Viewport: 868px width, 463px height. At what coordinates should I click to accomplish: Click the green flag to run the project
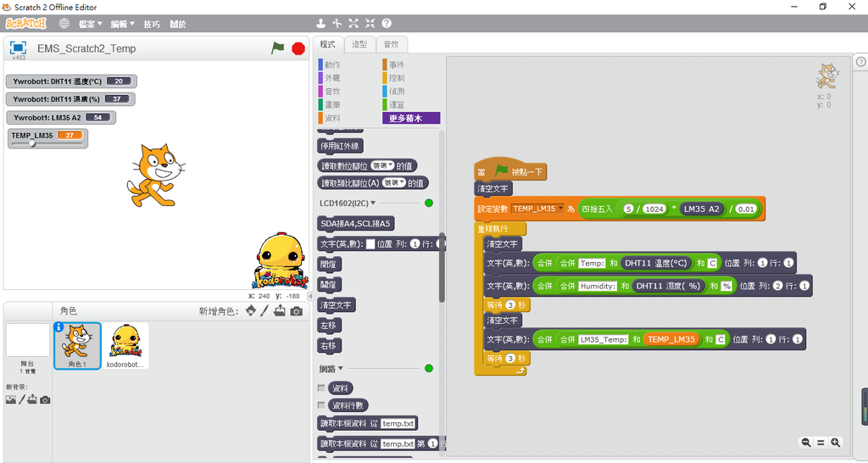point(278,48)
